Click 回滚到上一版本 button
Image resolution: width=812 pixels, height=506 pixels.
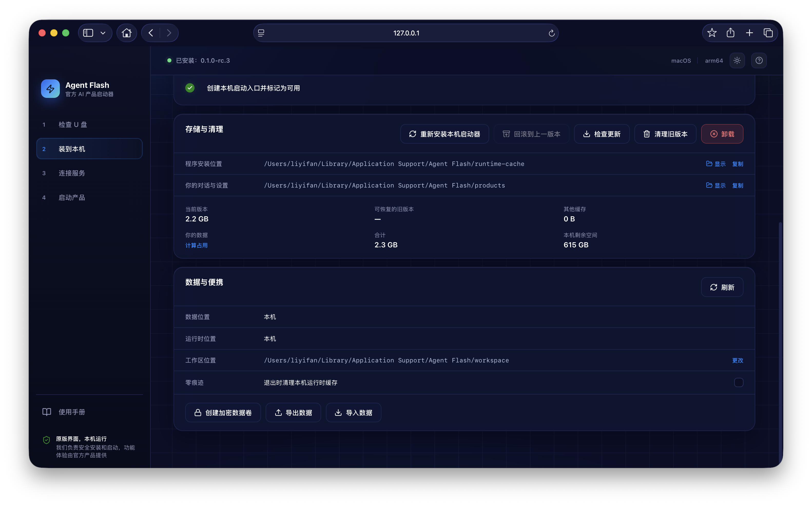pos(531,134)
